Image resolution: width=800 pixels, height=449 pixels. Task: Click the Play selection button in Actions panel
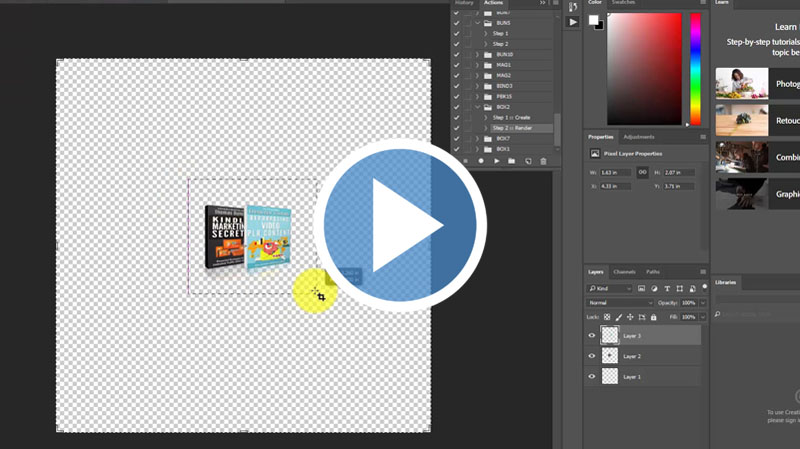pos(496,161)
